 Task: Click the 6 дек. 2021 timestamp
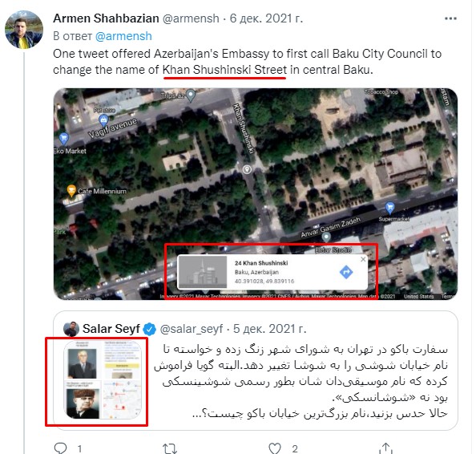266,18
